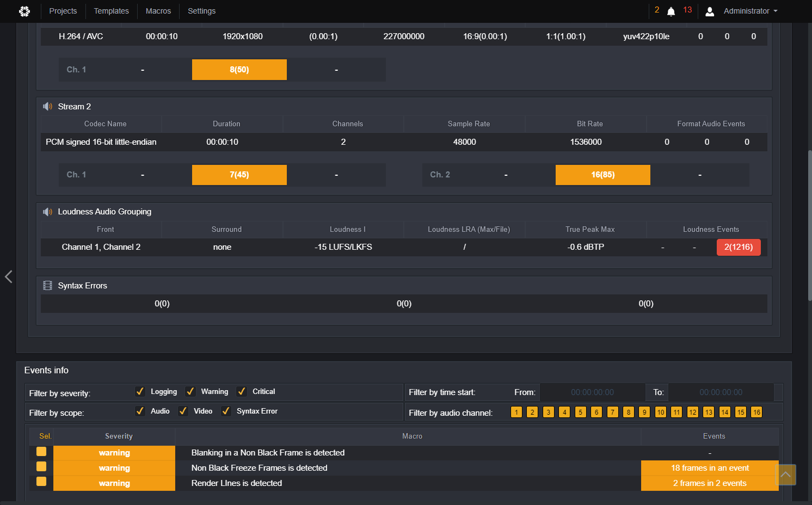This screenshot has width=812, height=505.
Task: Click the To time input field
Action: (x=721, y=392)
